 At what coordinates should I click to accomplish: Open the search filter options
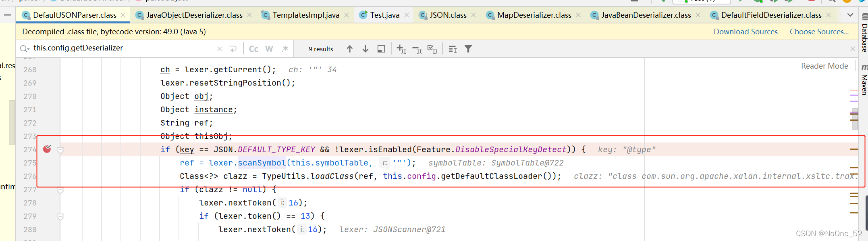tap(468, 49)
